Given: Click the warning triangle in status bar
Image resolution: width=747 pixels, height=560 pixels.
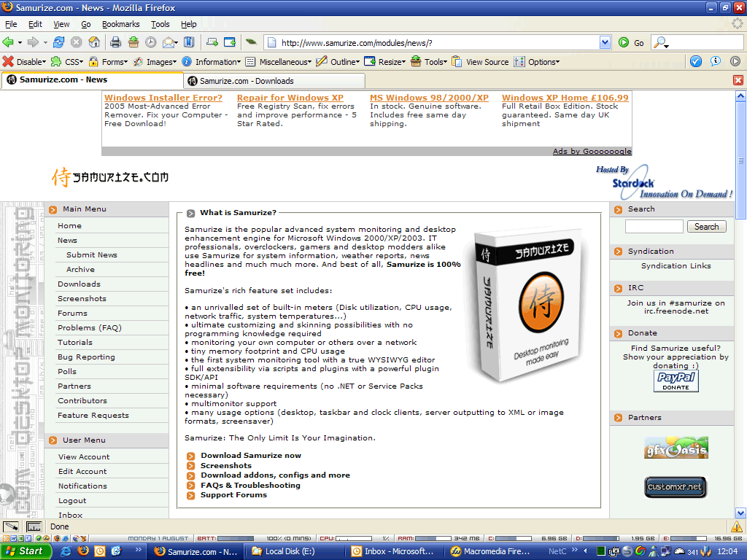Looking at the screenshot, I should click(736, 526).
